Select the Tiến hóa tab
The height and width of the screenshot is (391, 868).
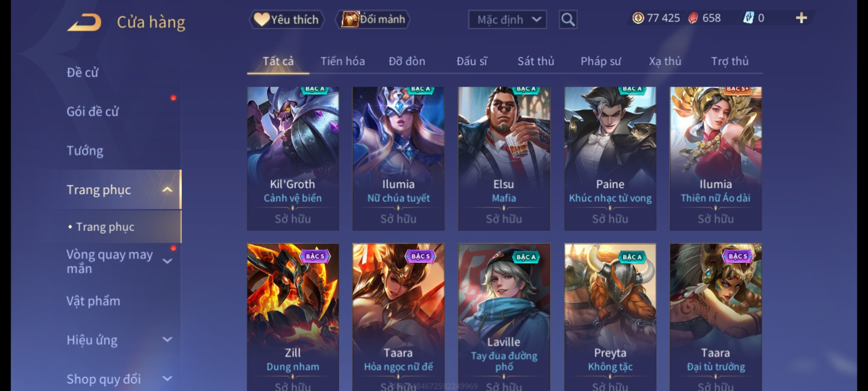(x=342, y=61)
